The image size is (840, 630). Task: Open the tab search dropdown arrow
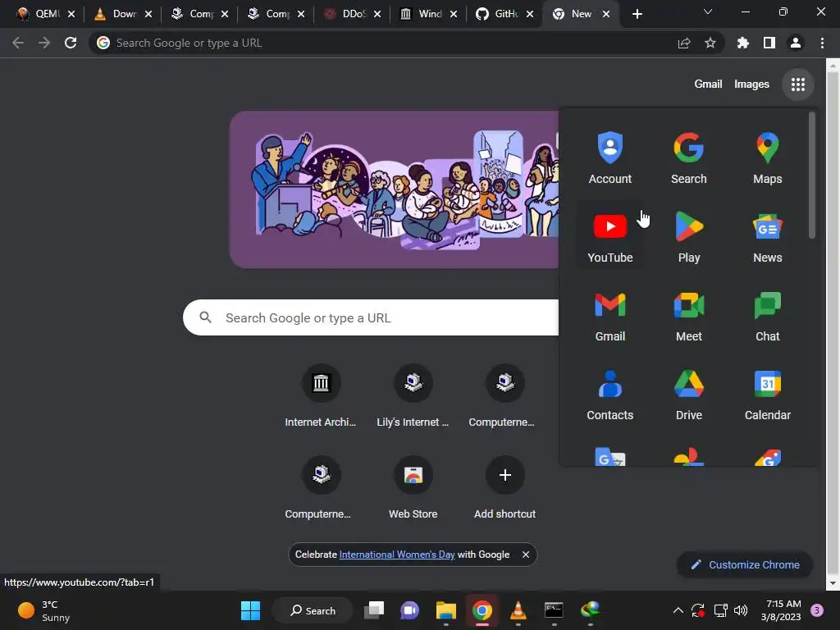tap(708, 11)
